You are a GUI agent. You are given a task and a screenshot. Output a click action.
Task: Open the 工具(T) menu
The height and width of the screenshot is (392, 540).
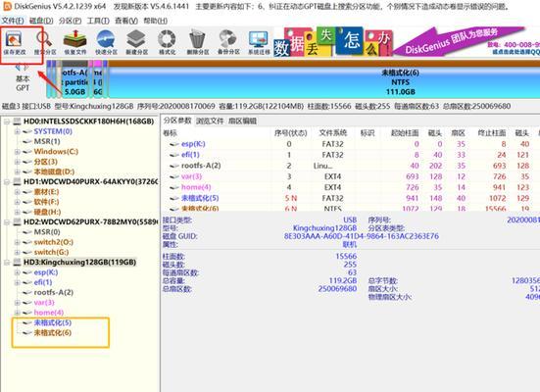click(x=98, y=21)
